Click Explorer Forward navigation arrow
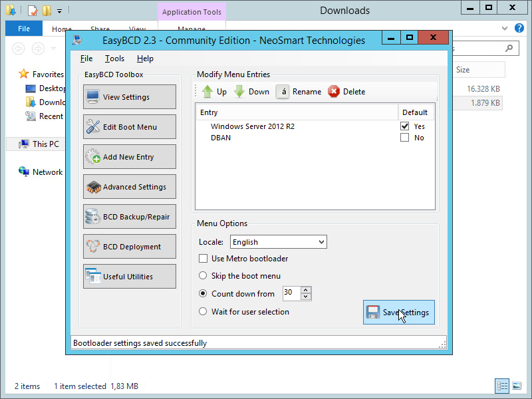Viewport: 532px width, 399px height. pyautogui.click(x=38, y=49)
